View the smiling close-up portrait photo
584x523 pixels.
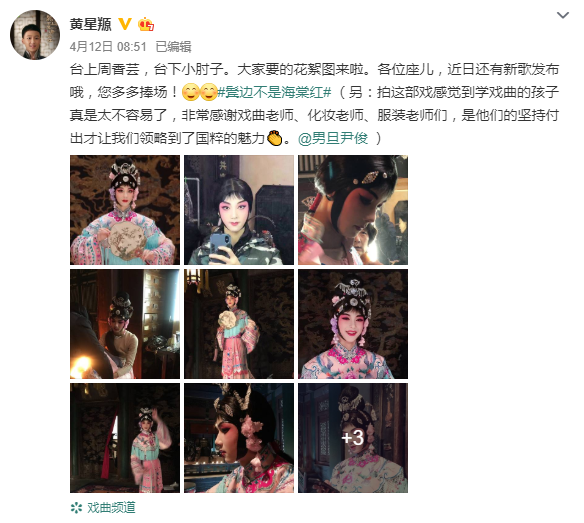point(353,324)
